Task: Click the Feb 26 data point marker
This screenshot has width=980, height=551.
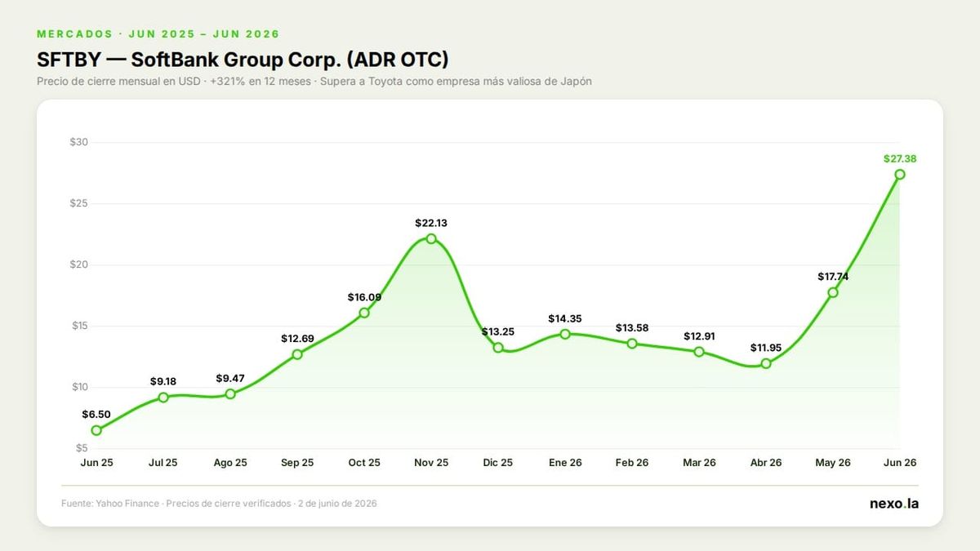Action: tap(632, 344)
